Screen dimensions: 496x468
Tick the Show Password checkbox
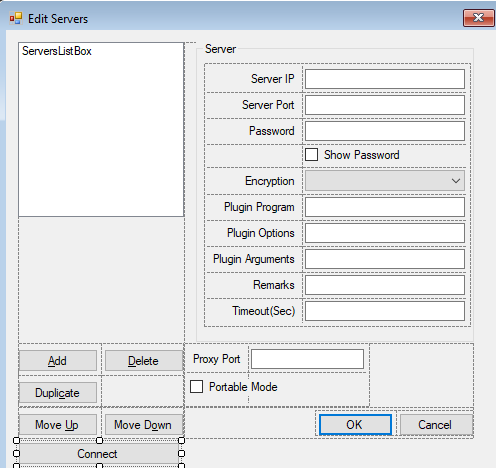311,155
